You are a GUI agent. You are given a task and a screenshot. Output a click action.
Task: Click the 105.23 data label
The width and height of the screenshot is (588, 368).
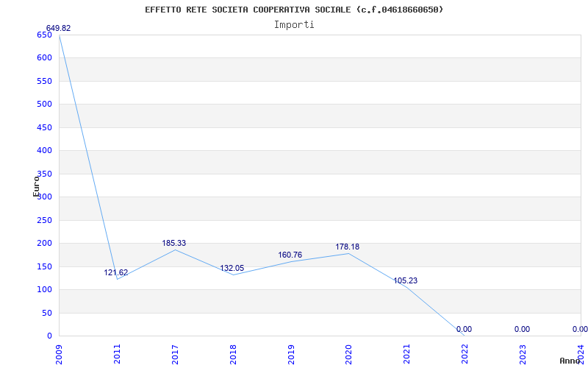(406, 280)
